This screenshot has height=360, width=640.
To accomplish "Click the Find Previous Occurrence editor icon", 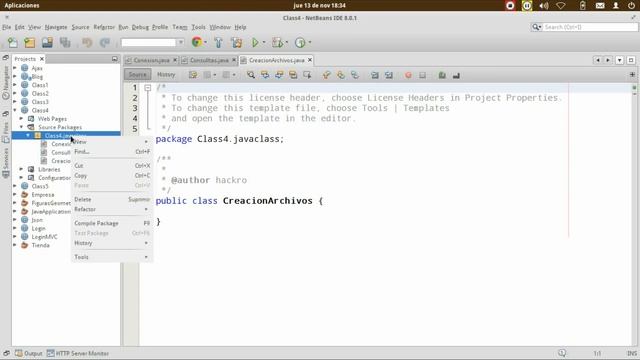I will (x=265, y=75).
